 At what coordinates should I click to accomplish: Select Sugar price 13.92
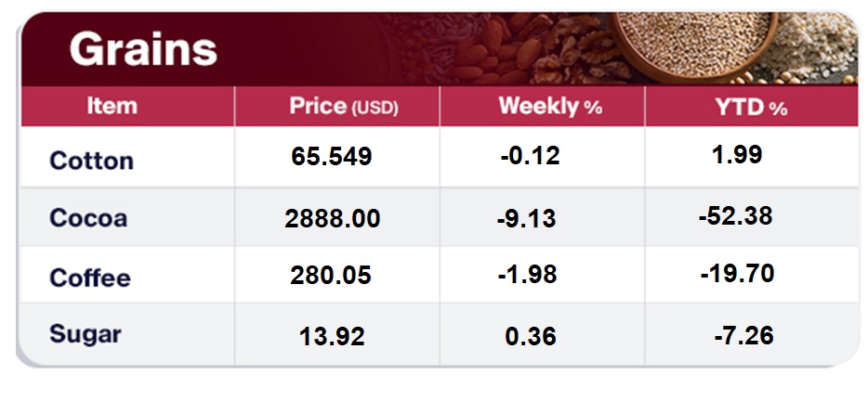point(332,335)
